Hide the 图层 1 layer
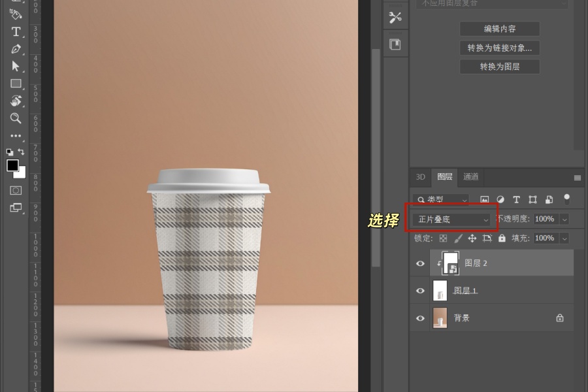 tap(420, 291)
